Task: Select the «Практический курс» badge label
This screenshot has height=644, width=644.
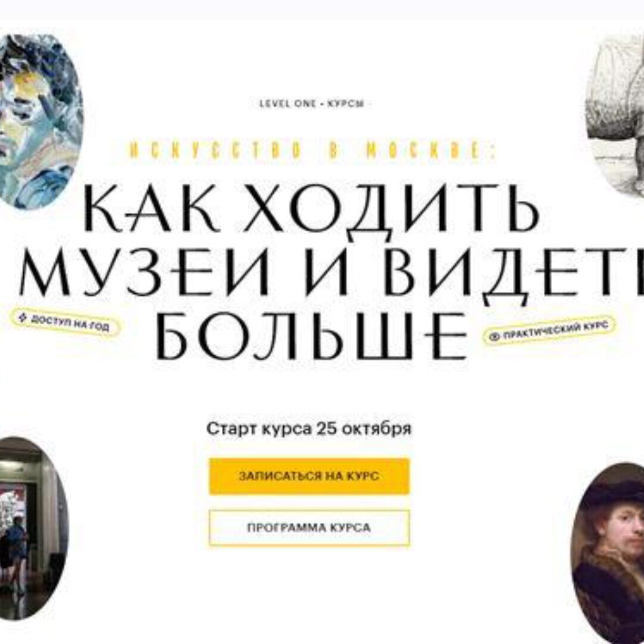Action: 556,330
